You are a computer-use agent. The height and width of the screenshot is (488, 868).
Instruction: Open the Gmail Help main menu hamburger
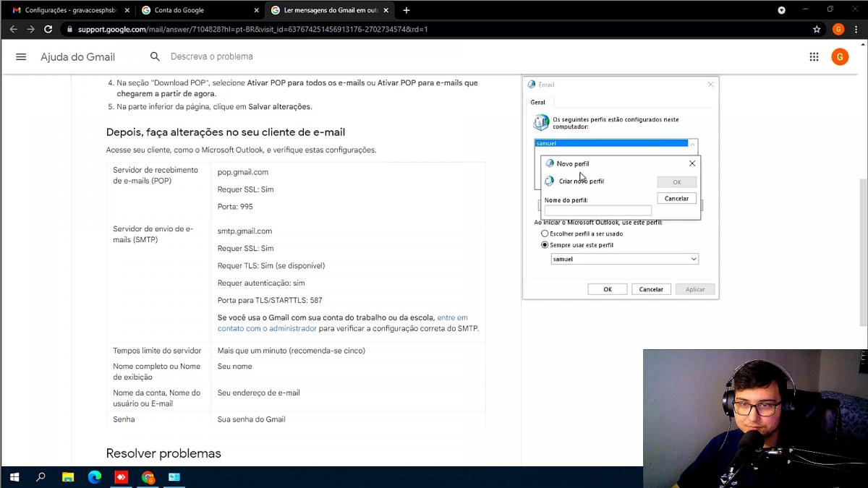pos(21,57)
